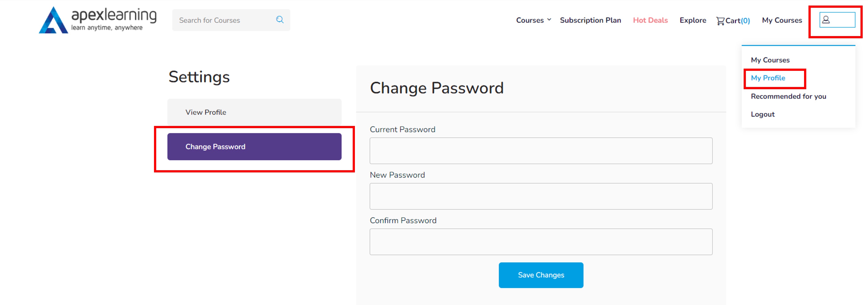Go to Subscription Plan page
Image resolution: width=868 pixels, height=305 pixels.
point(590,20)
